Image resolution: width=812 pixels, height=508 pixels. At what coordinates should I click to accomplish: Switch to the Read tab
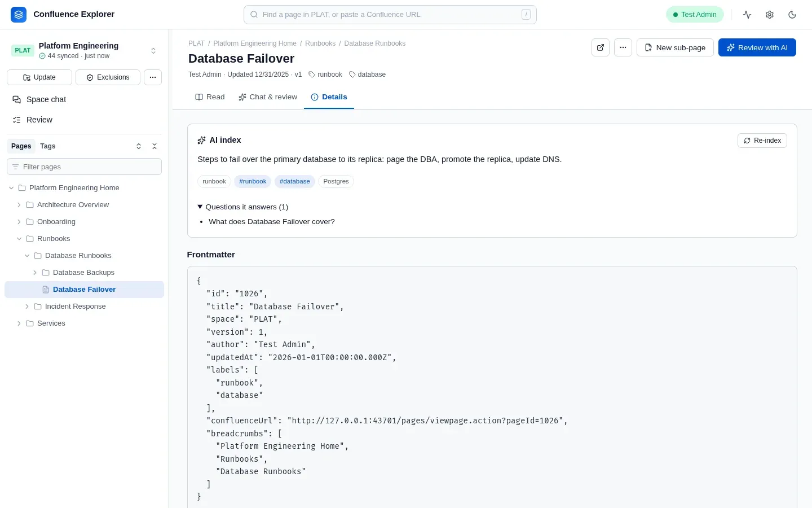(x=210, y=97)
